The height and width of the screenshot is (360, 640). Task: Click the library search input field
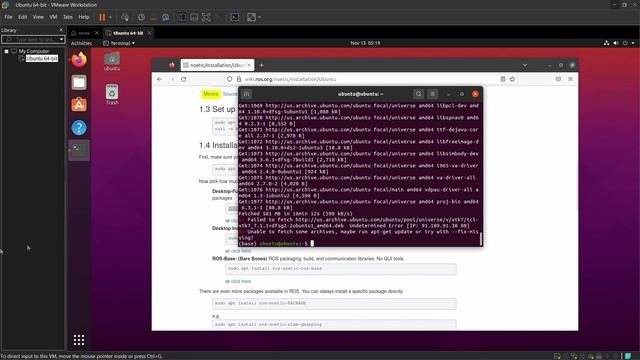[x=30, y=39]
